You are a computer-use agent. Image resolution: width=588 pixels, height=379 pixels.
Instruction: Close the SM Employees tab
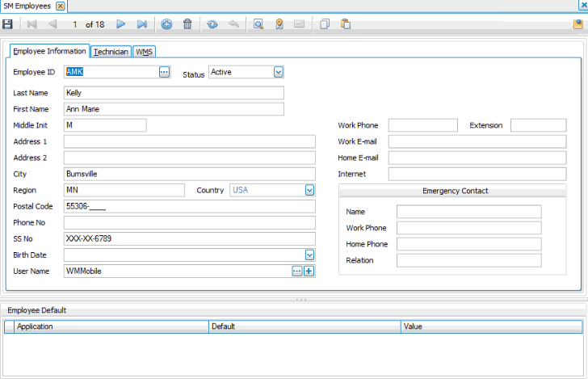click(x=61, y=6)
